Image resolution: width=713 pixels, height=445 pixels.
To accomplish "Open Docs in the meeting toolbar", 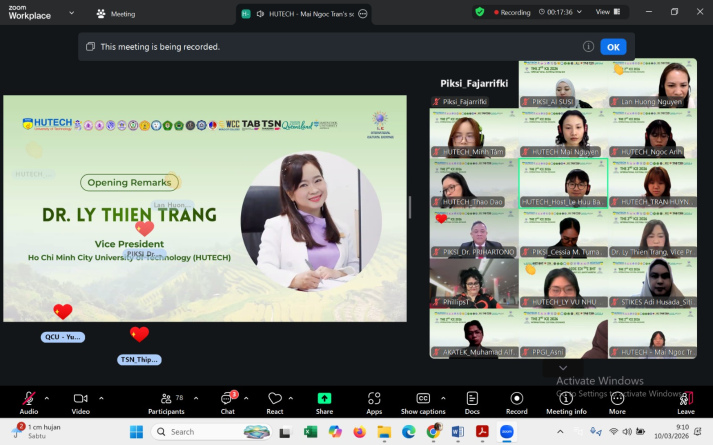I will pos(472,399).
